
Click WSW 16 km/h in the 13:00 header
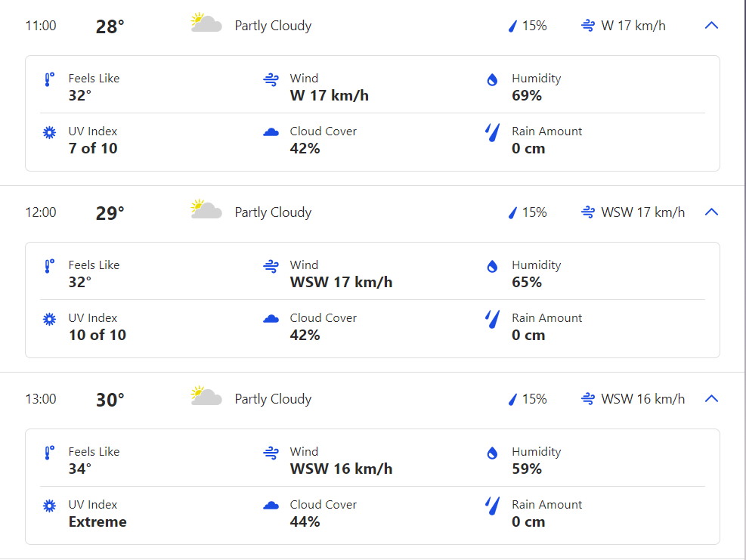click(642, 399)
